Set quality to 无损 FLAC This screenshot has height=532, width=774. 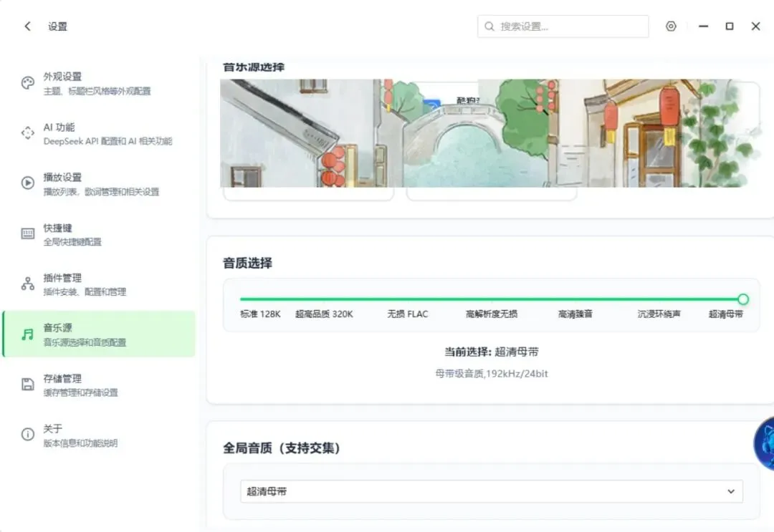click(x=408, y=314)
